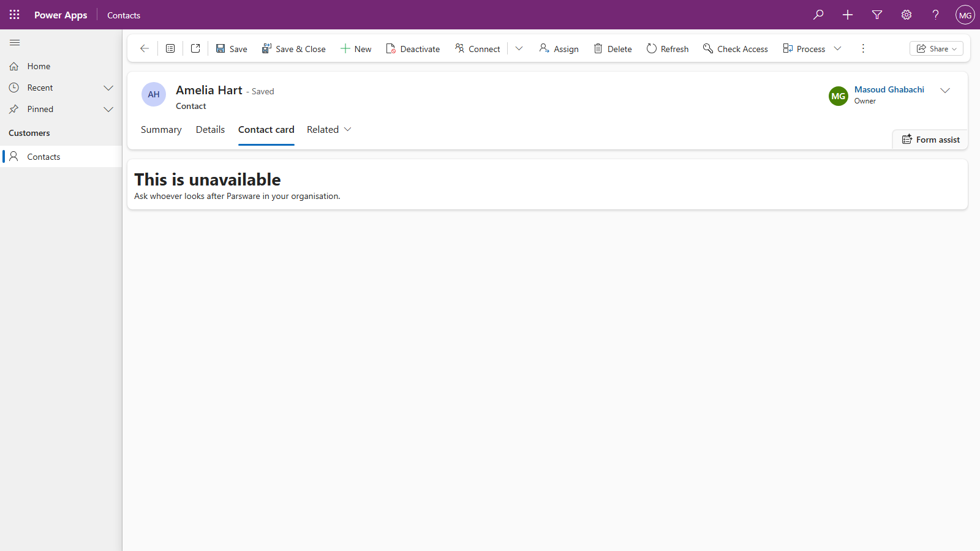This screenshot has height=551, width=980.
Task: Expand the Process dropdown chevron
Action: click(838, 48)
